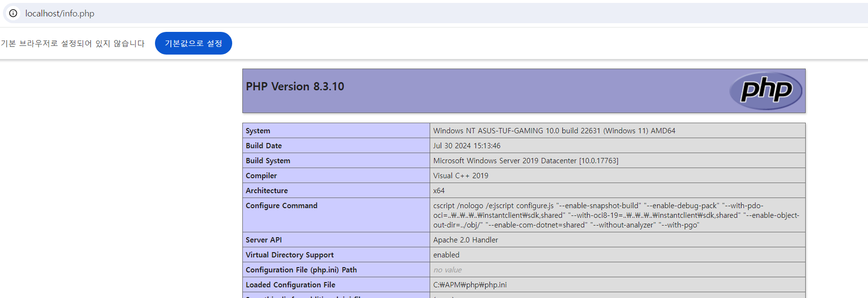Click the Apache 2.0 Handler value
868x298 pixels.
pyautogui.click(x=465, y=240)
